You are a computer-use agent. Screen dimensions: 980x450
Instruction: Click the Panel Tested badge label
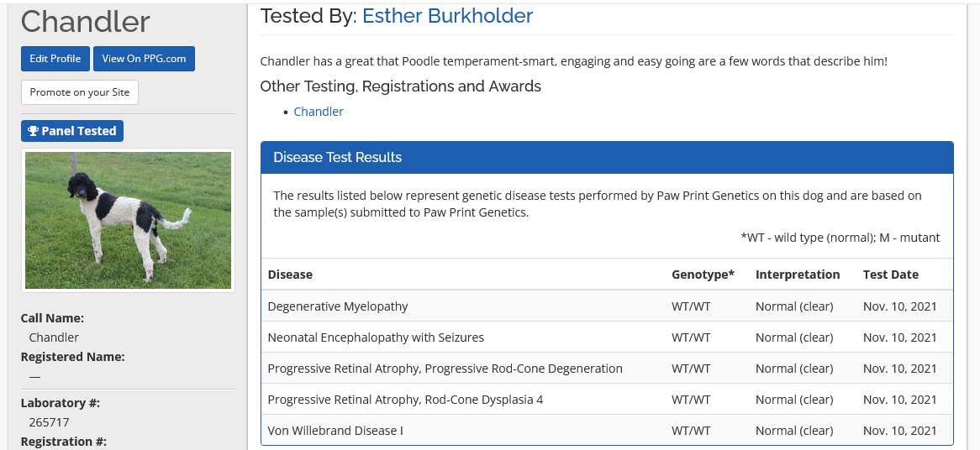point(79,131)
